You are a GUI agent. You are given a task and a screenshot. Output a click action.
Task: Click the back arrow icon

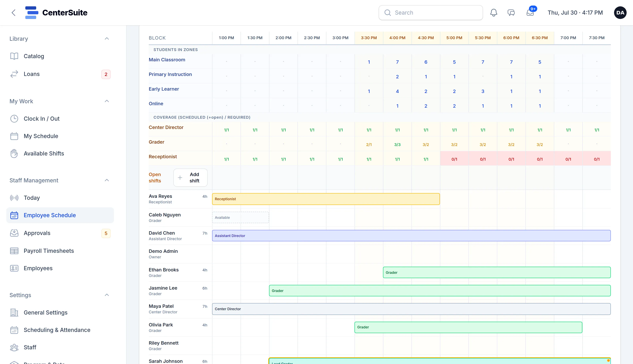tap(13, 13)
